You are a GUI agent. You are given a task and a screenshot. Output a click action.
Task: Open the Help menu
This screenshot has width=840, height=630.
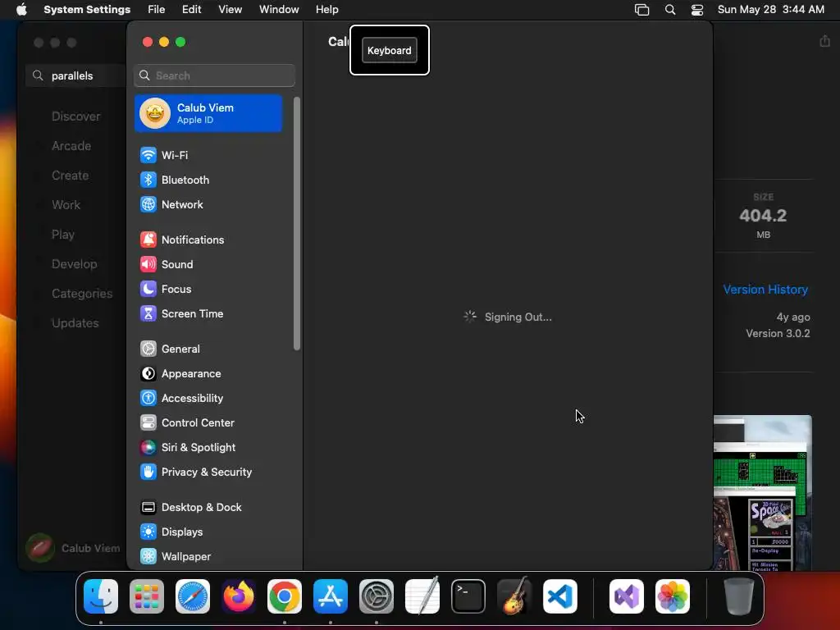326,10
